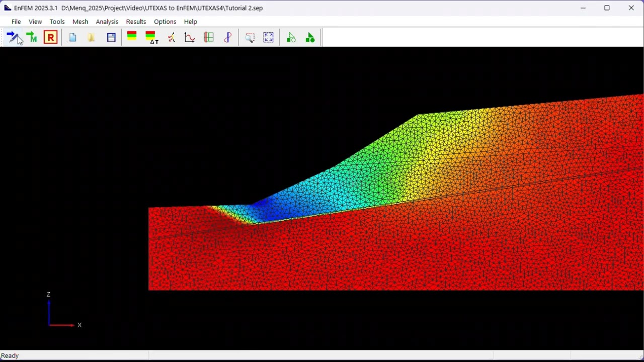644x362 pixels.
Task: Click the dashed green shapes outline icon
Action: click(291, 38)
